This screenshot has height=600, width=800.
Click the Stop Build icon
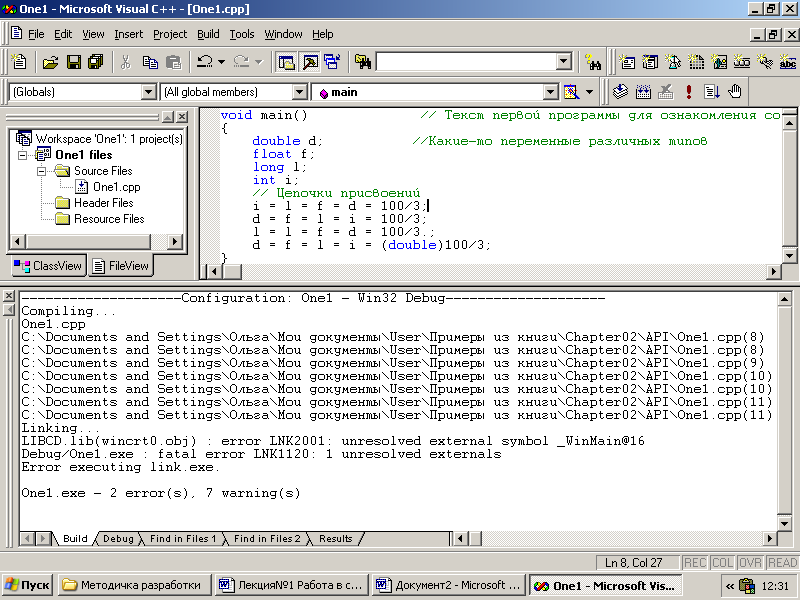pos(665,92)
